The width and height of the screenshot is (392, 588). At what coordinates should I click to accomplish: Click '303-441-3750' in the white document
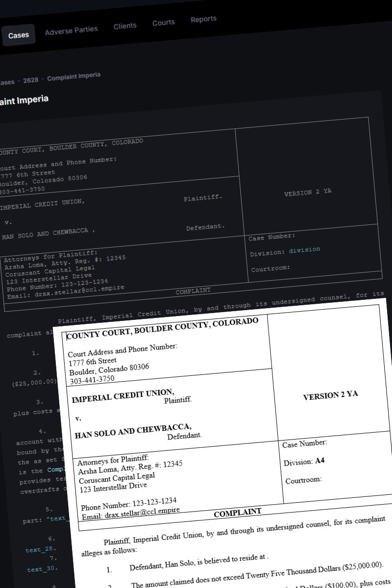92,380
